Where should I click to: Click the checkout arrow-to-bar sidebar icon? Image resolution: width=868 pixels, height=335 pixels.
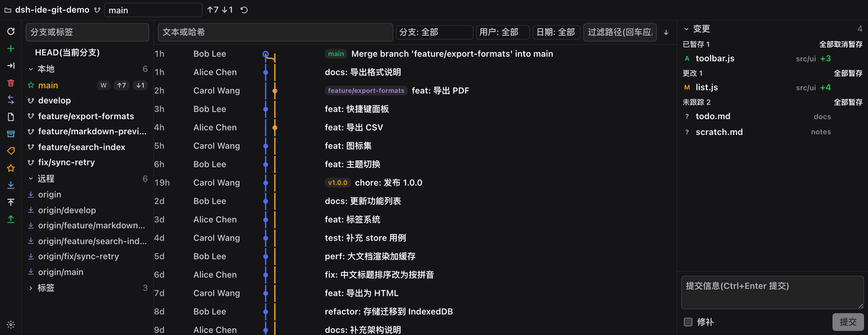tap(10, 66)
